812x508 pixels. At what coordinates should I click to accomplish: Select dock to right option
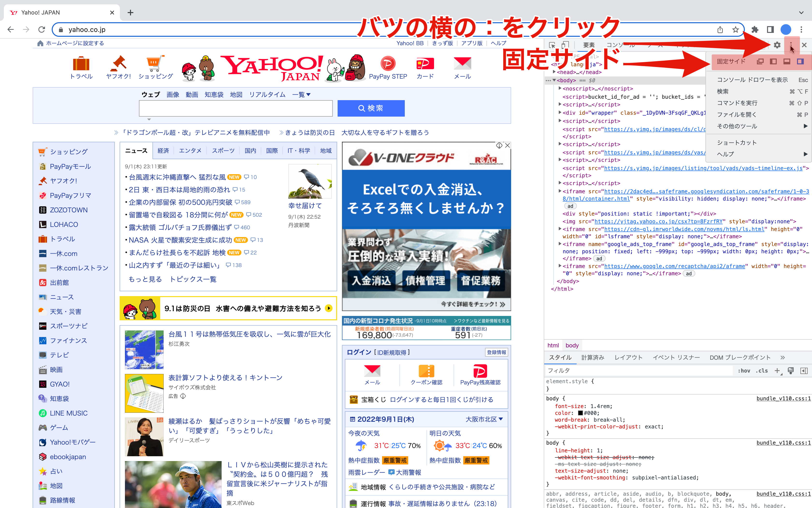pyautogui.click(x=800, y=61)
